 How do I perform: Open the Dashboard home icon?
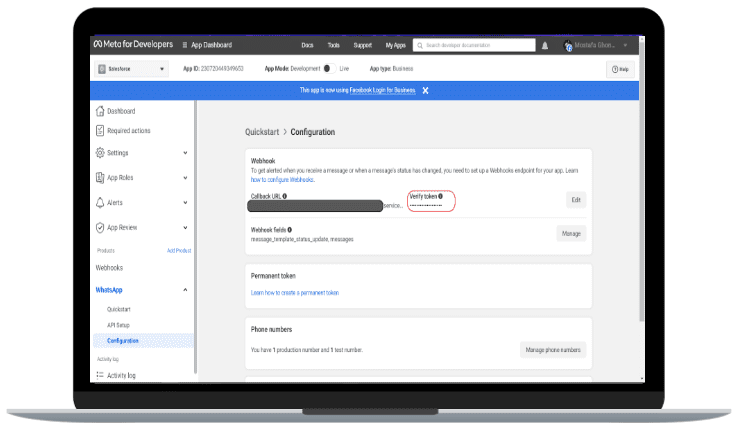pos(100,111)
